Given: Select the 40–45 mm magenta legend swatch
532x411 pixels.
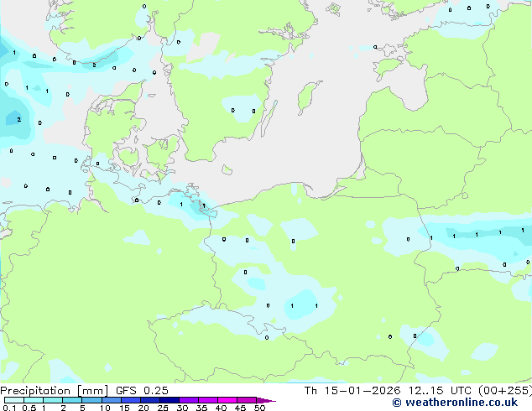Looking at the screenshot, I should click(227, 400).
